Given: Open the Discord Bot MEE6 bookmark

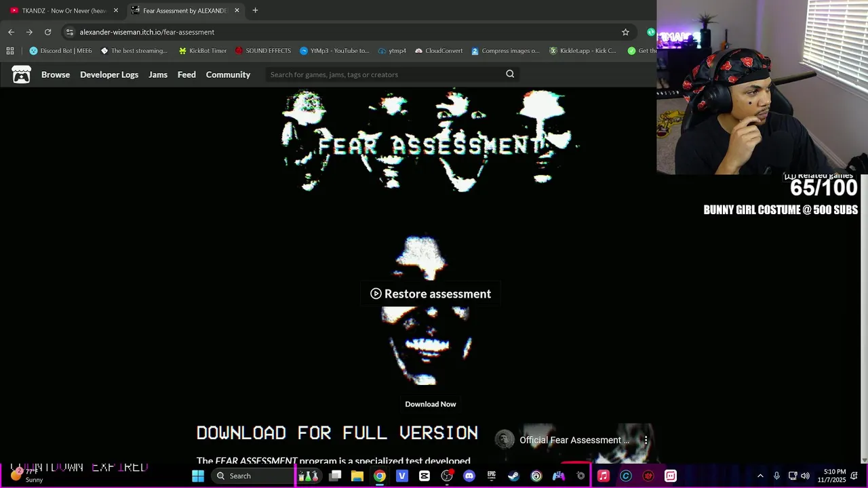Looking at the screenshot, I should coord(60,51).
